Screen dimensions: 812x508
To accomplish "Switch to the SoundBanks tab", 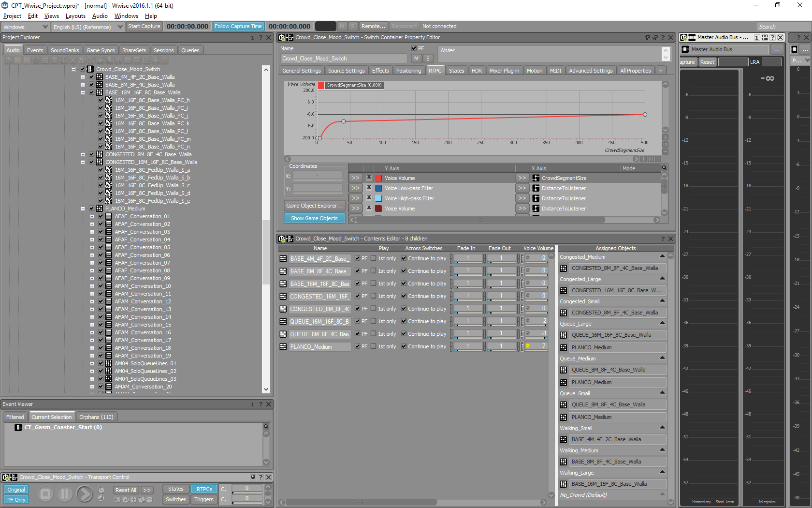I will (x=65, y=50).
